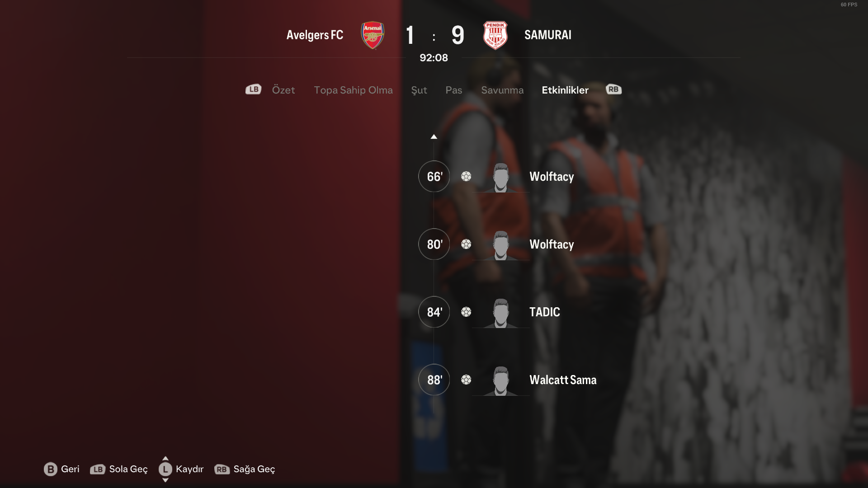Click the L stick Kaydır icon
The width and height of the screenshot is (868, 488).
165,469
